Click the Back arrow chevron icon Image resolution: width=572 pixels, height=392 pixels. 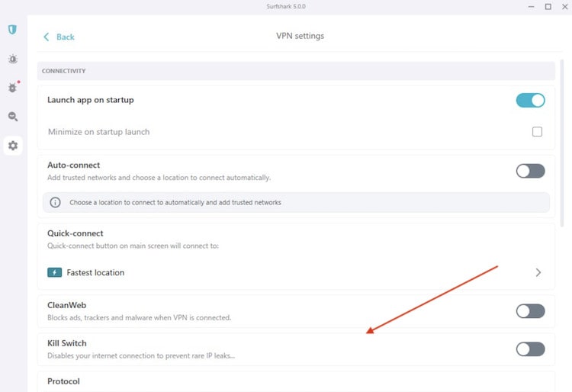click(x=47, y=37)
